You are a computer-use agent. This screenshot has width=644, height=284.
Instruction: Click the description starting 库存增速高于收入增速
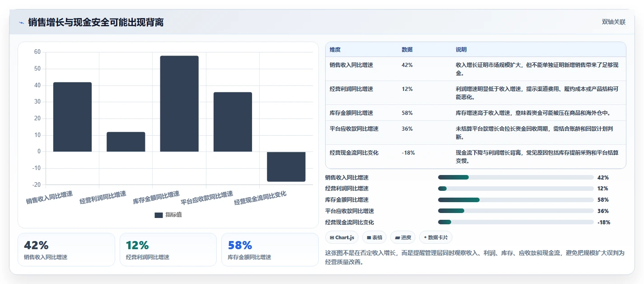point(533,113)
